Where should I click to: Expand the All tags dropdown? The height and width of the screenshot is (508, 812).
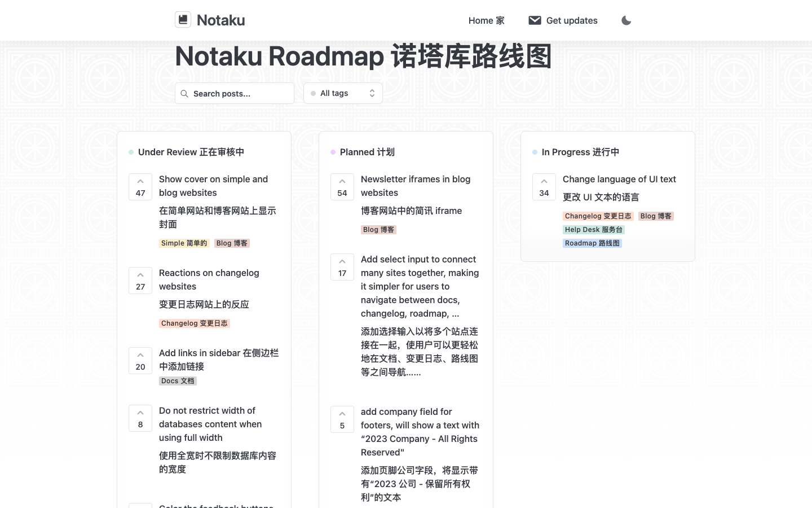[343, 94]
